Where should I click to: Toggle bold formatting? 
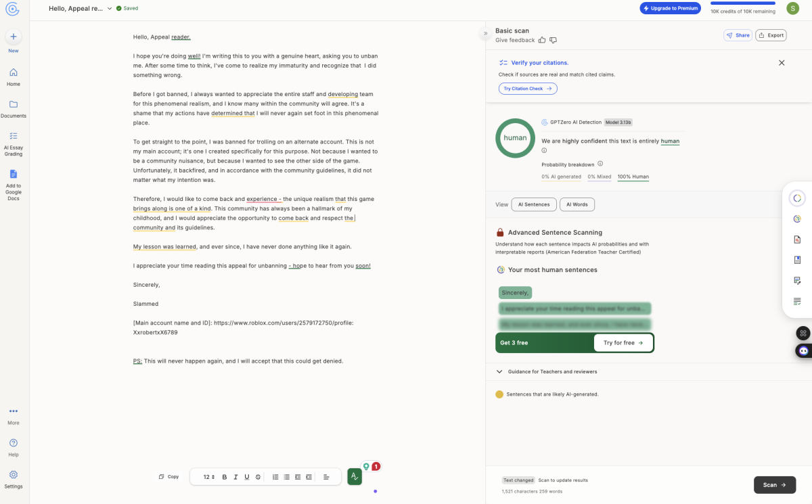(225, 477)
